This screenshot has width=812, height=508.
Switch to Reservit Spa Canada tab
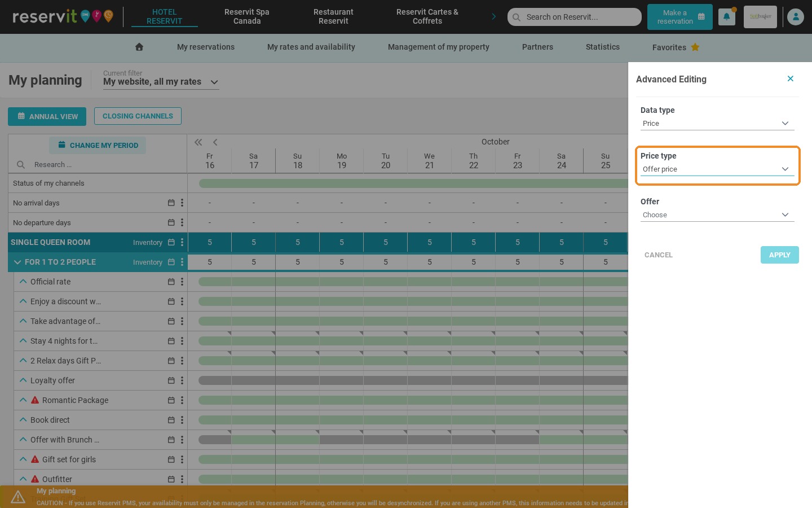click(x=247, y=16)
